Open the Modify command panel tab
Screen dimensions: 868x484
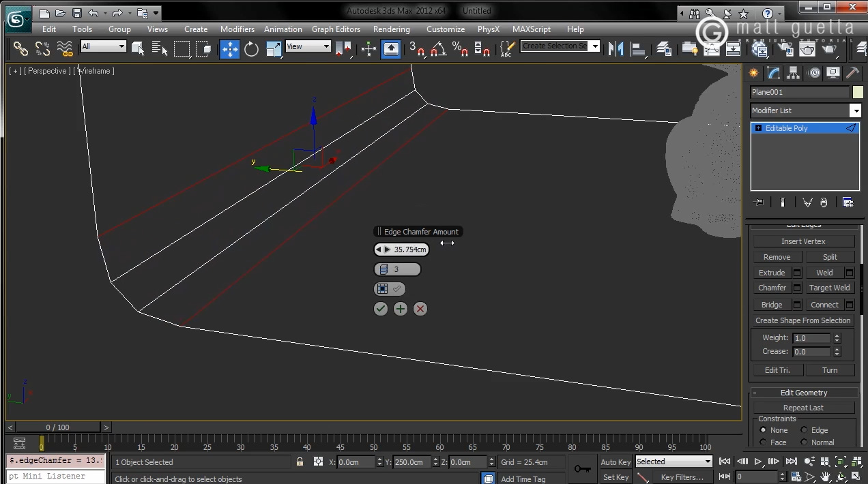[x=774, y=73]
